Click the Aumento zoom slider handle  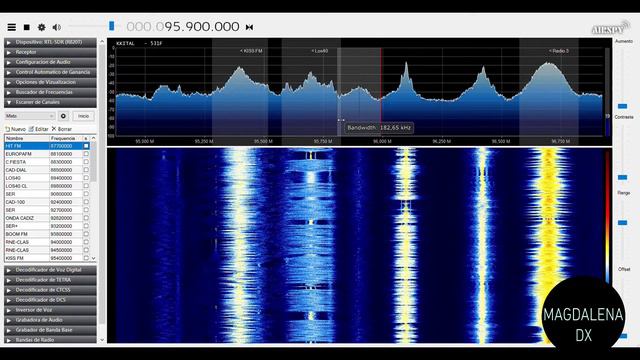[x=622, y=106]
